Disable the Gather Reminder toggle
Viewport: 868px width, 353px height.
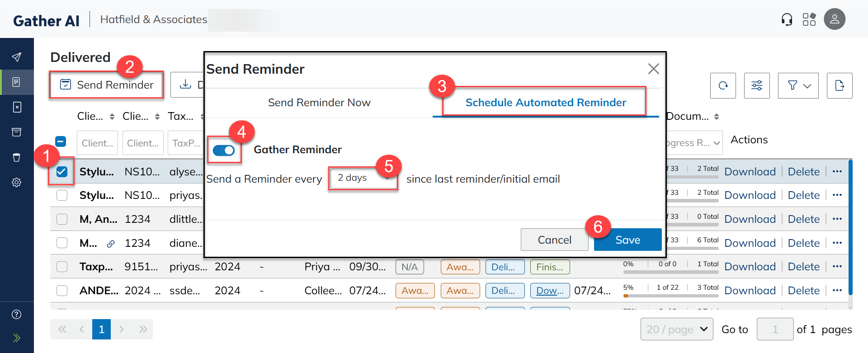point(224,150)
